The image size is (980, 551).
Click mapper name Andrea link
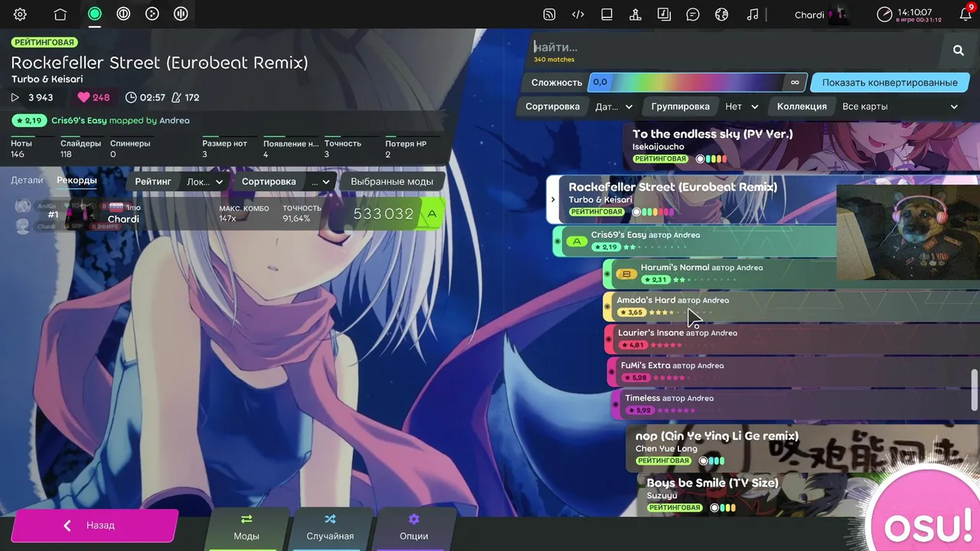click(175, 120)
